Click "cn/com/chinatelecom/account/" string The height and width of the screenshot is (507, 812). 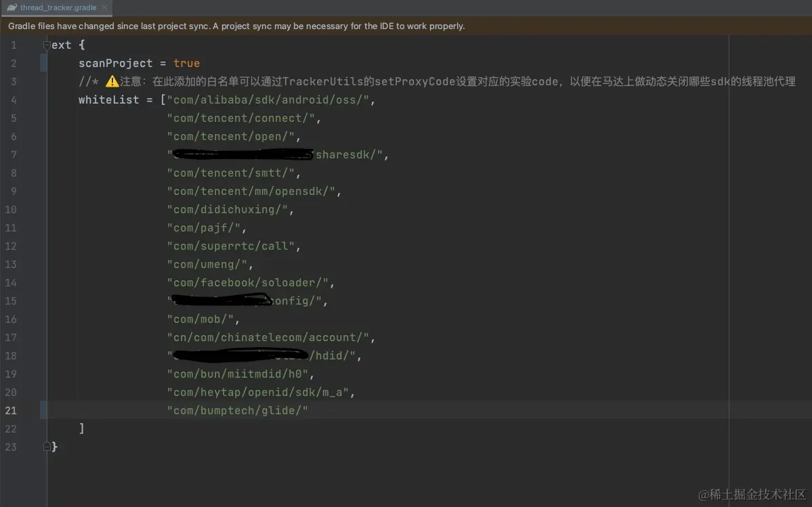click(268, 337)
